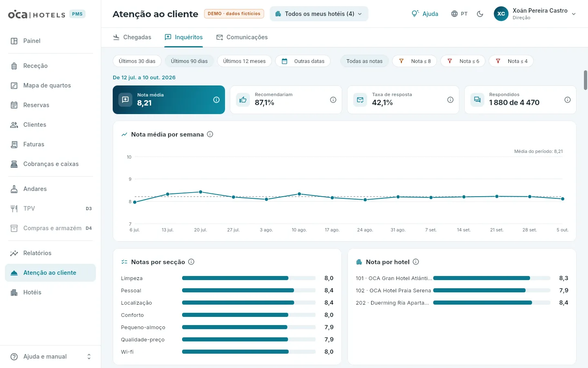Screen dimensions: 588x368
Task: Filter by Nota ≤ 4
Action: click(x=511, y=61)
